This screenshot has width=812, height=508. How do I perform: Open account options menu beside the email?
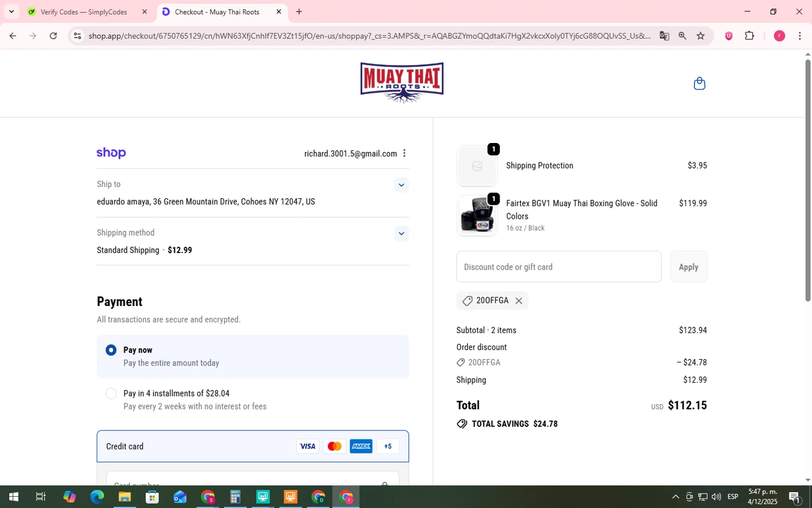tap(404, 153)
